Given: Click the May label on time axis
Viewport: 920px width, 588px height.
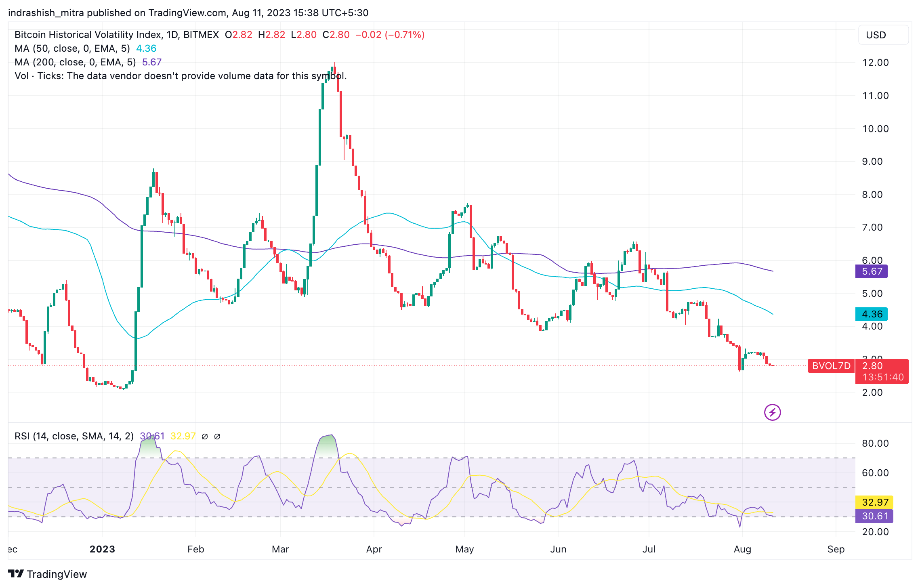Looking at the screenshot, I should click(x=464, y=549).
